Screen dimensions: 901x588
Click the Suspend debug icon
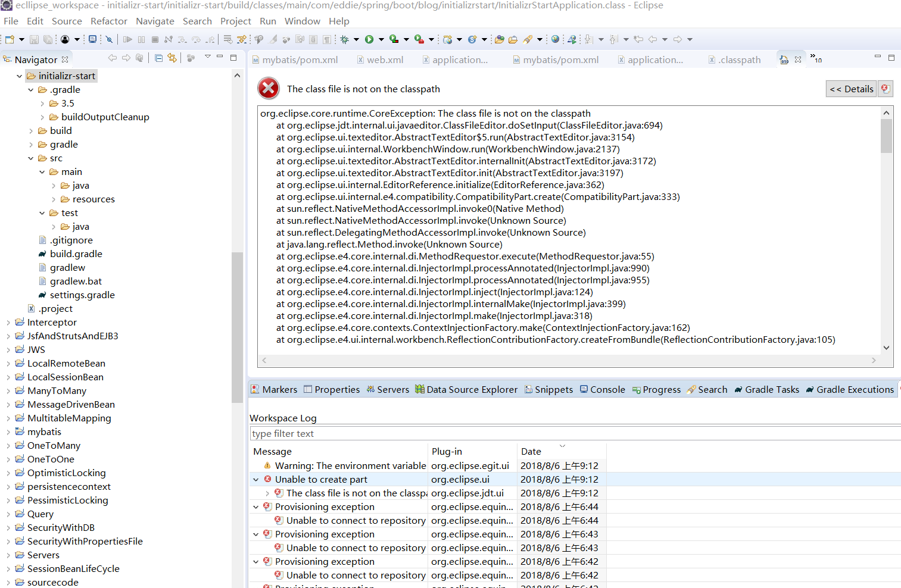(x=141, y=39)
